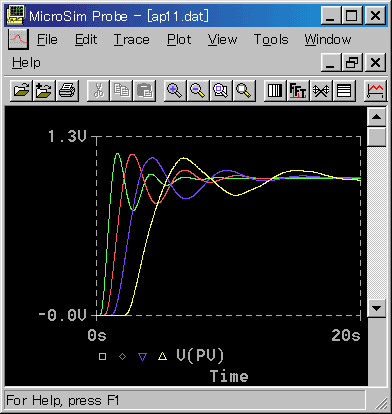Toggle the Log X Axis toolbar button
The height and width of the screenshot is (414, 392).
275,90
